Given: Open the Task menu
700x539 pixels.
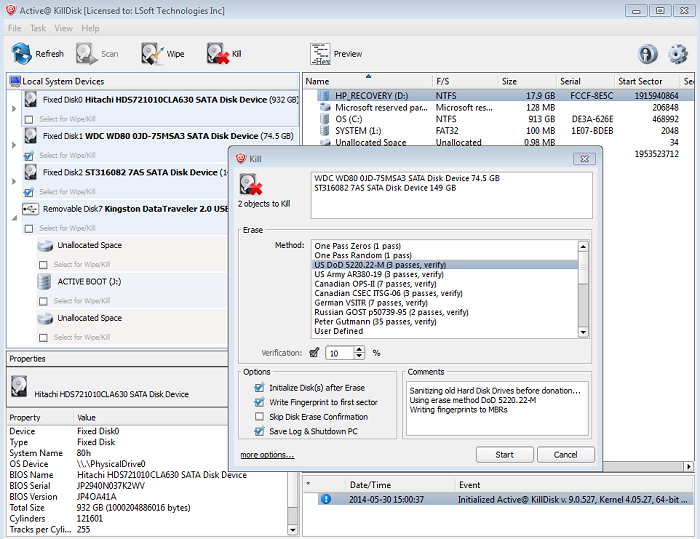Looking at the screenshot, I should [38, 28].
